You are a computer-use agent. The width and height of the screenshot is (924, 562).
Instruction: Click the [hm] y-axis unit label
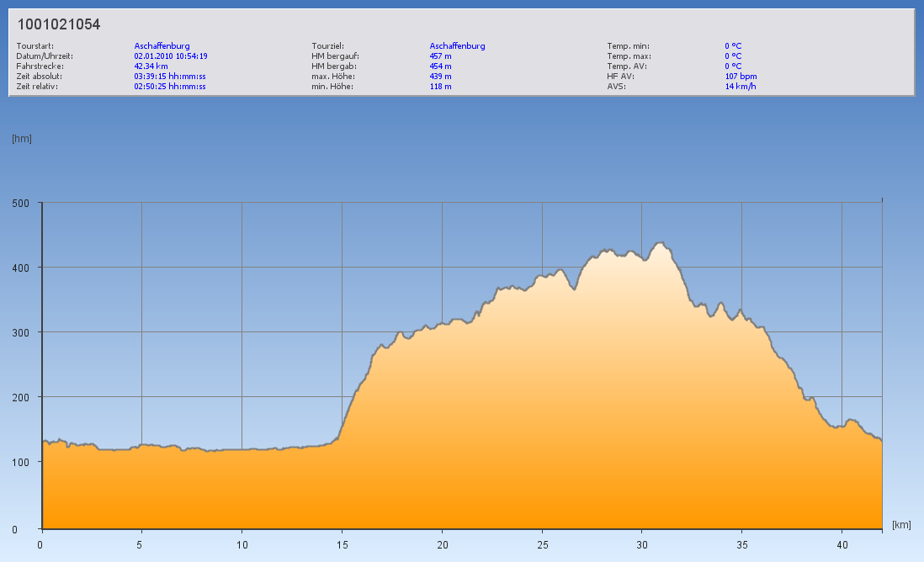pos(22,139)
